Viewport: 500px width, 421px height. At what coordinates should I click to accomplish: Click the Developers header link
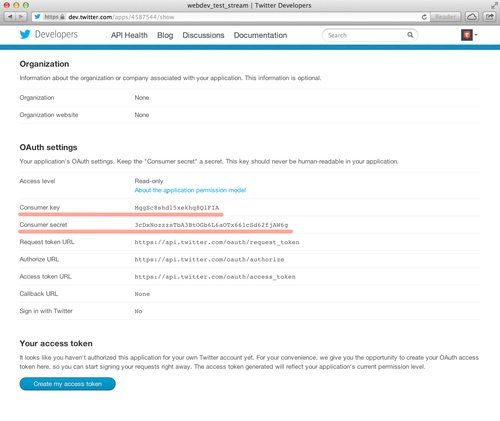56,34
